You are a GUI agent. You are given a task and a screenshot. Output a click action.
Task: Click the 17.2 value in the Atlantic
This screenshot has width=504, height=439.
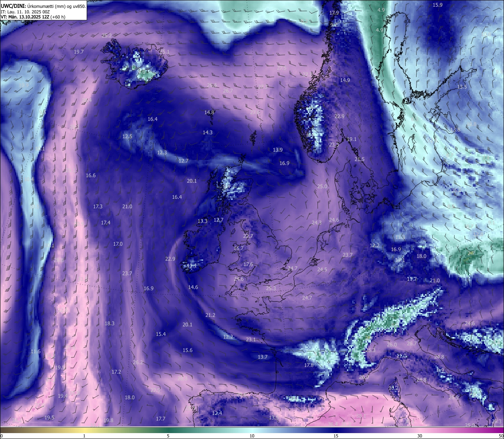click(116, 372)
